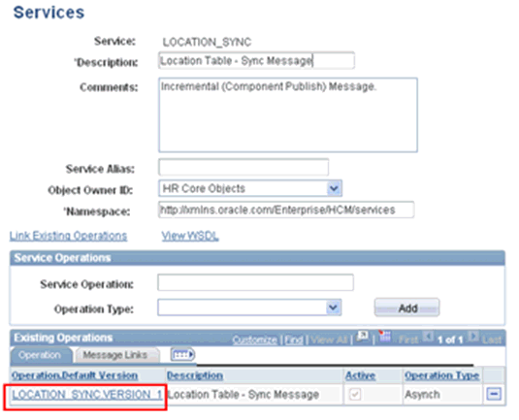Click View All in Existing Operations header
519x420 pixels.
329,339
